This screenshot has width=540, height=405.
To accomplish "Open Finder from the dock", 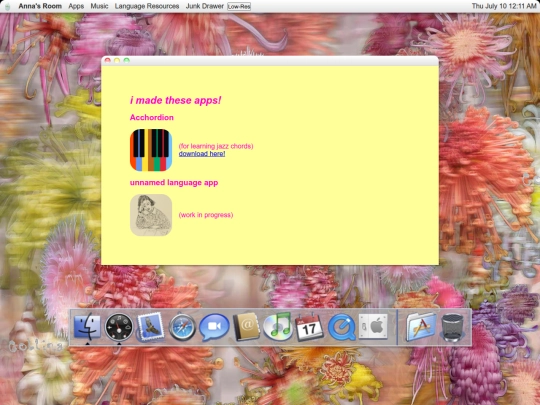I will (87, 326).
